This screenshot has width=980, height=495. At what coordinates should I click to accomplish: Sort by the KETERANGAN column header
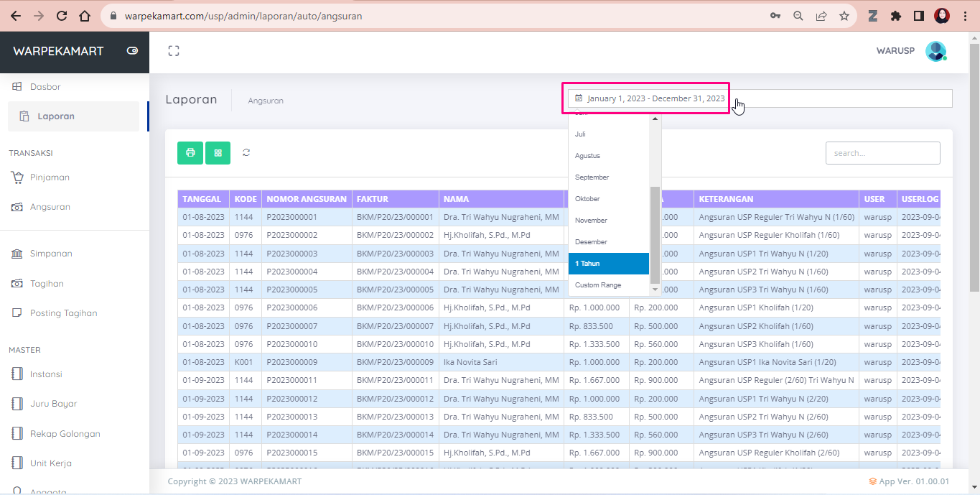(776, 199)
